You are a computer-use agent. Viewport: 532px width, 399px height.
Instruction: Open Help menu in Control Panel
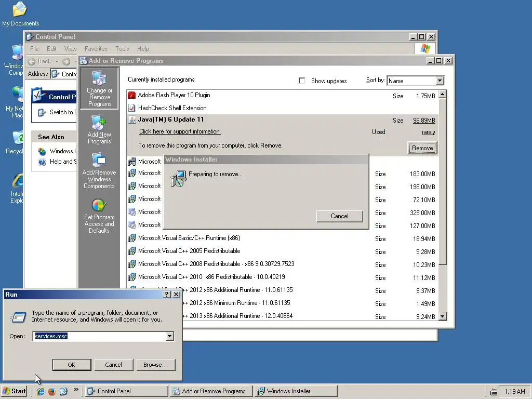click(143, 49)
